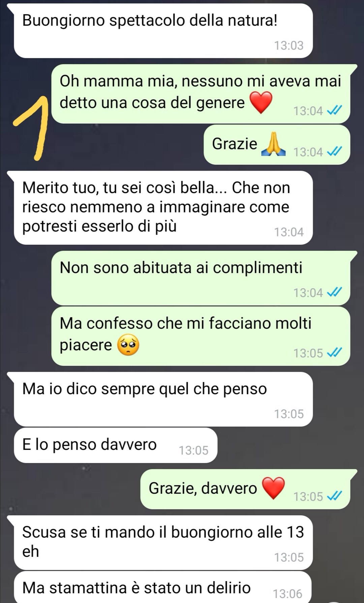Tap the 'Non sono abituata ai complimenti' bubble
The height and width of the screenshot is (603, 364).
coord(201,278)
